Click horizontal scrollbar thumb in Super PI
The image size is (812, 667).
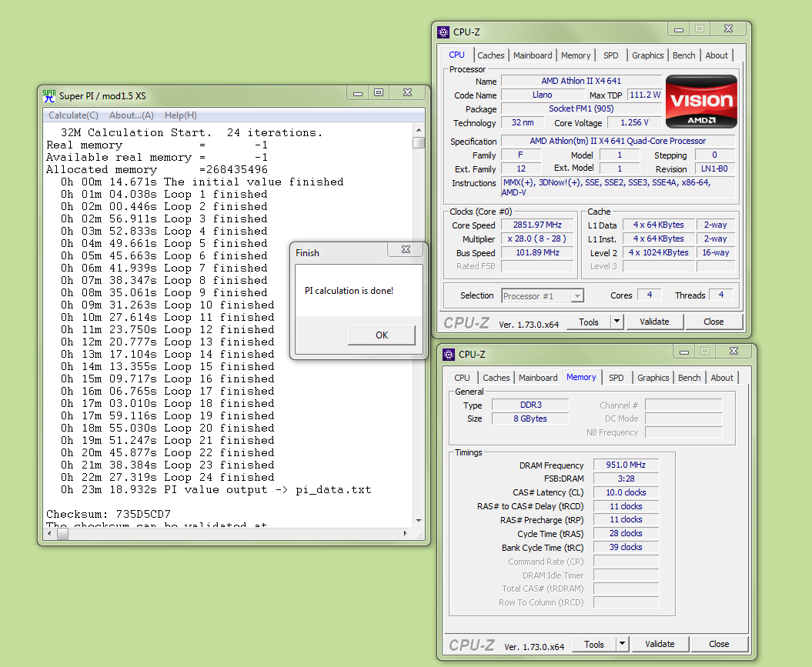(62, 533)
